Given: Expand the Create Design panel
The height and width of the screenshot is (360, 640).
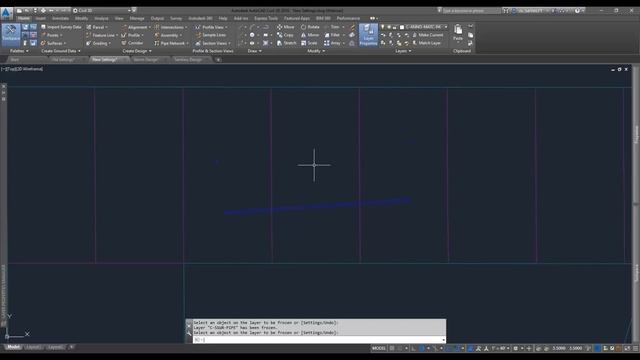Looking at the screenshot, I should coord(137,51).
